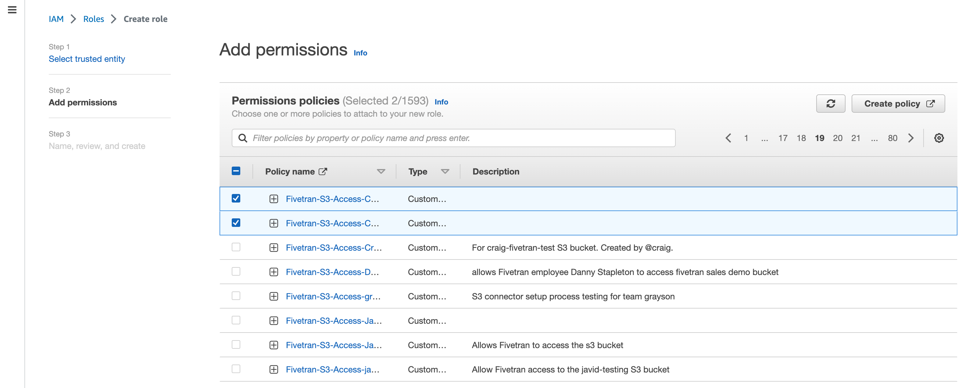Open table preferences gear icon

click(x=939, y=138)
